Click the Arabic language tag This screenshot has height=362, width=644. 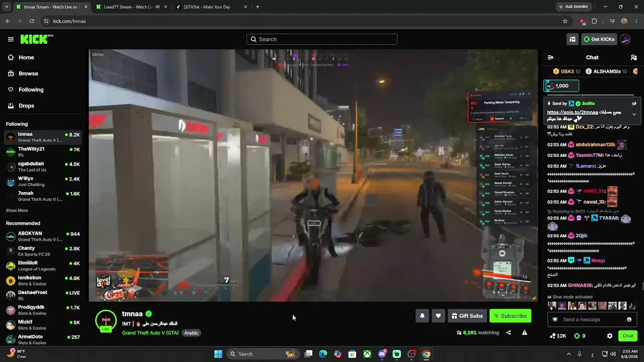(191, 333)
